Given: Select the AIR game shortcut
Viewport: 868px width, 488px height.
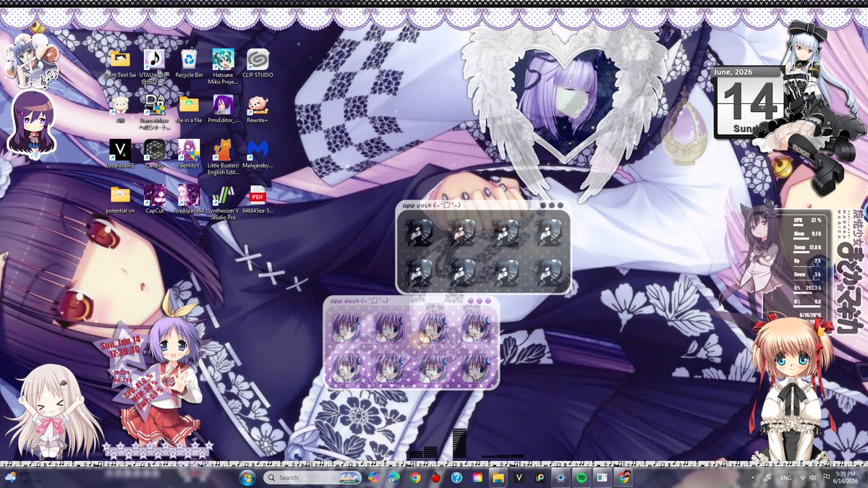Looking at the screenshot, I should point(120,109).
